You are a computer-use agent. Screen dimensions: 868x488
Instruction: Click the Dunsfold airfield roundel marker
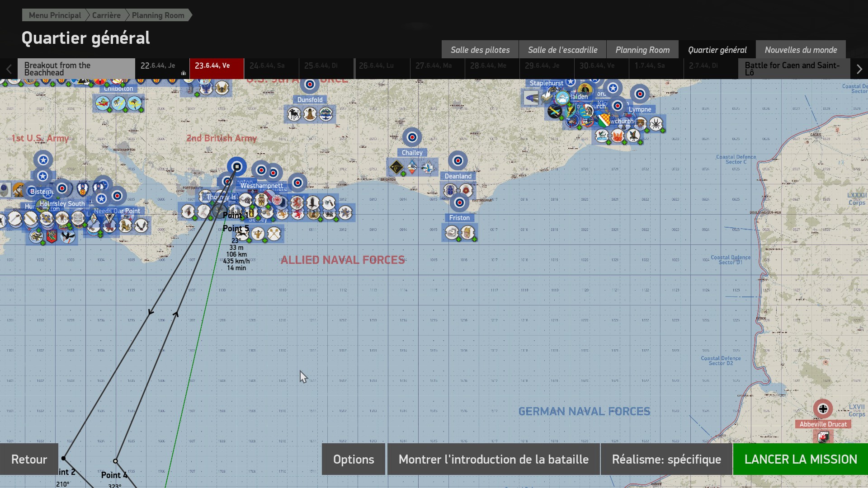[x=310, y=84]
